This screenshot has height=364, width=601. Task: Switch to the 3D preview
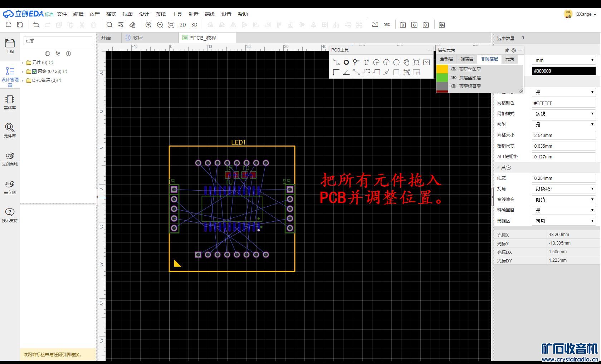coord(194,25)
